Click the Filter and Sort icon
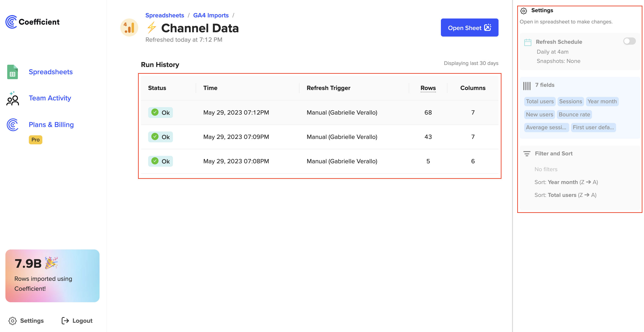Screen dimensions: 644x332 click(x=527, y=154)
